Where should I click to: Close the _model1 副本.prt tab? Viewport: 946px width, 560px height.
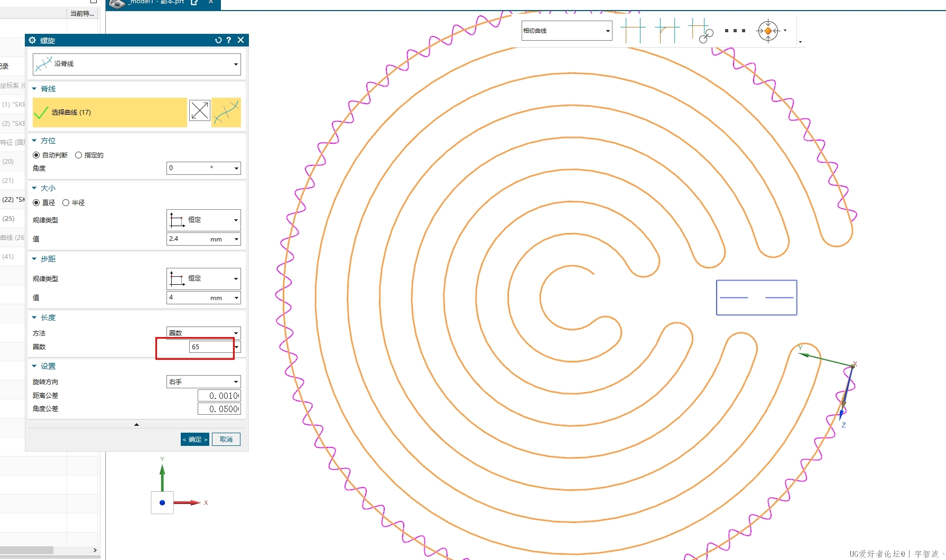(211, 2)
